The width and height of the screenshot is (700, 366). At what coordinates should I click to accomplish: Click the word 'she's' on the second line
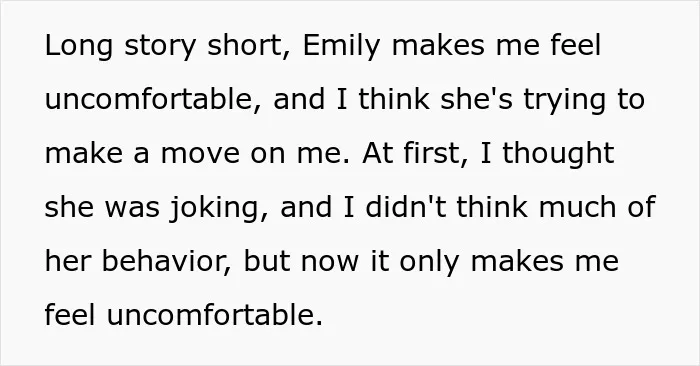[476, 99]
